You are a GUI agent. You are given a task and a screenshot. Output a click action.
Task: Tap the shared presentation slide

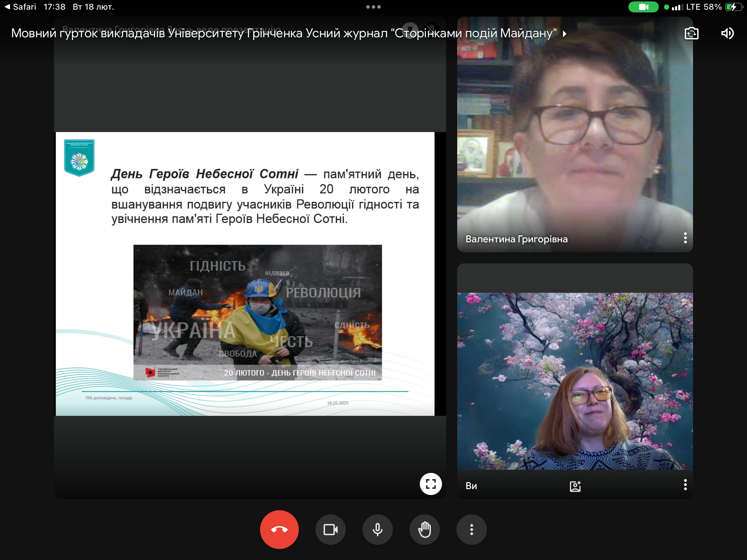(245, 274)
